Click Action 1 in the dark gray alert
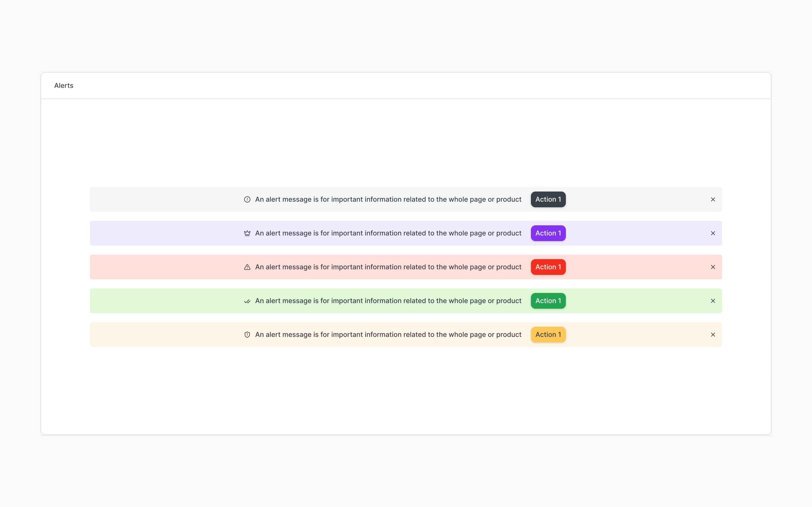This screenshot has width=812, height=507. [x=548, y=199]
